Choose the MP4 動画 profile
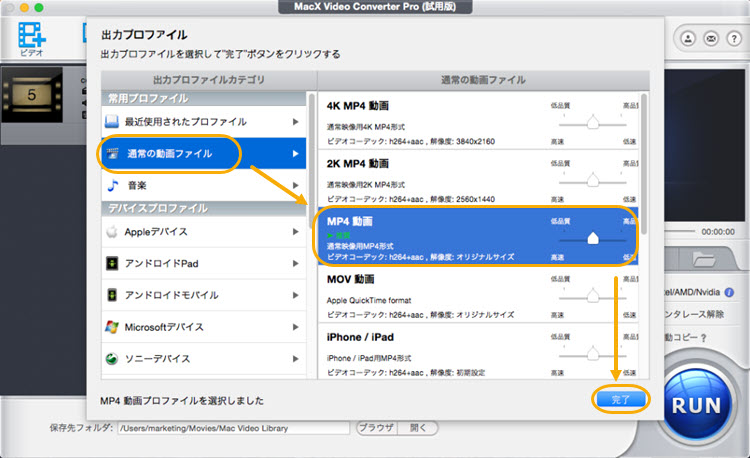The image size is (750, 458). [478, 237]
